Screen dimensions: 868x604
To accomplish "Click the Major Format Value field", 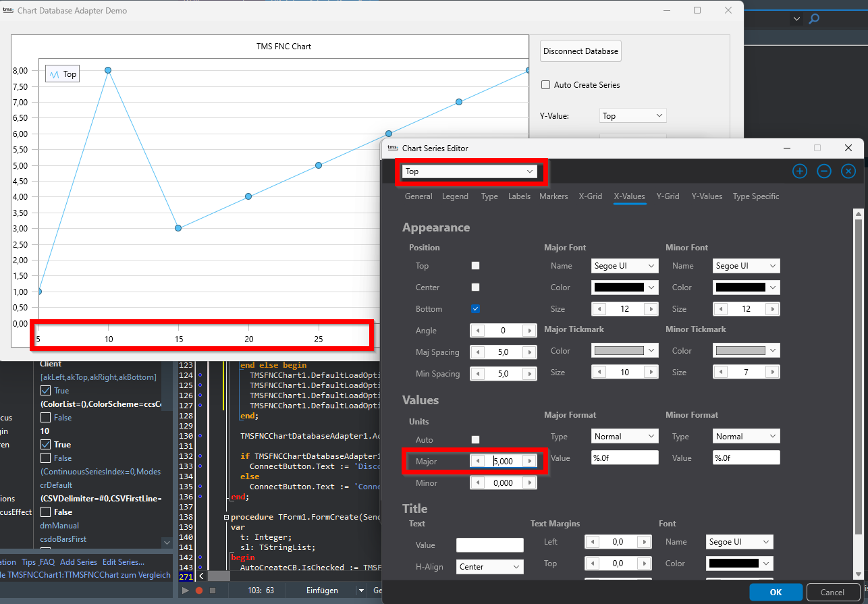I will coord(625,458).
